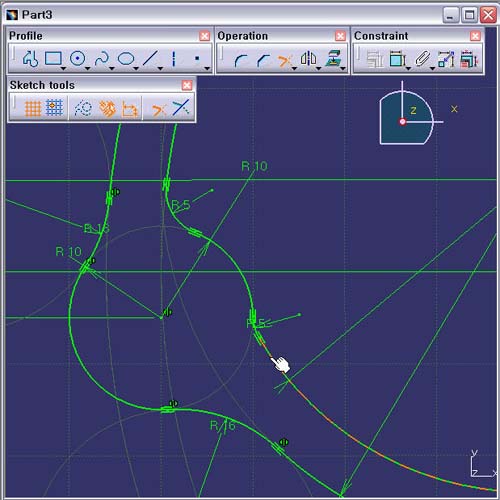500x500 pixels.
Task: Select the Rectangle tool
Action: coord(53,59)
